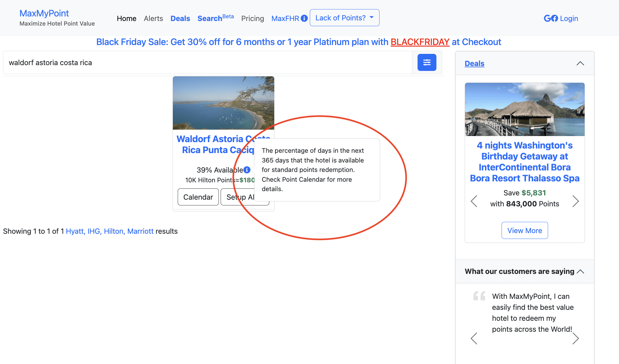Click Google/Facebook Login link

(561, 19)
